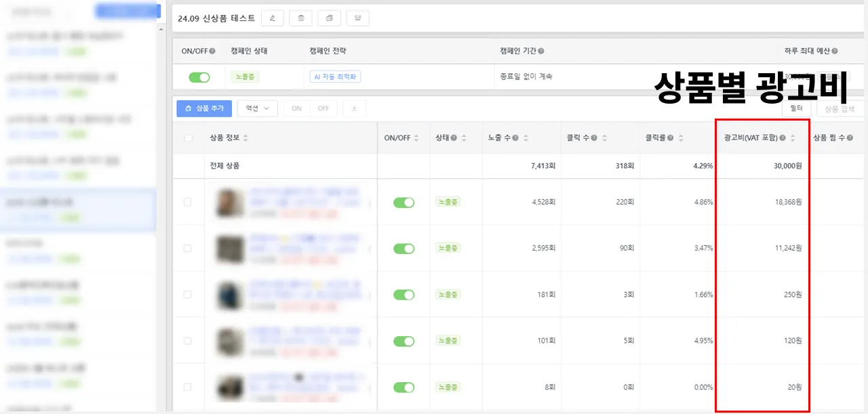Toggle off product with 8회 impressions
Viewport: 868px width, 414px height.
point(404,387)
